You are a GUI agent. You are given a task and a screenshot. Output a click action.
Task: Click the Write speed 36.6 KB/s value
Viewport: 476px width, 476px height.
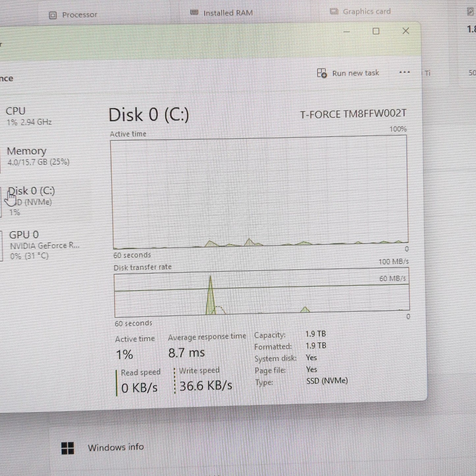tap(206, 386)
